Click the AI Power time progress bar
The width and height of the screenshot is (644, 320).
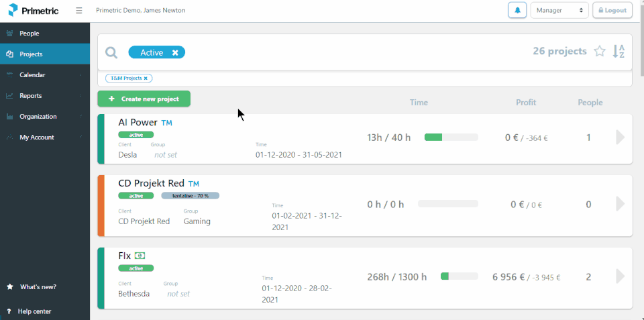(x=451, y=138)
